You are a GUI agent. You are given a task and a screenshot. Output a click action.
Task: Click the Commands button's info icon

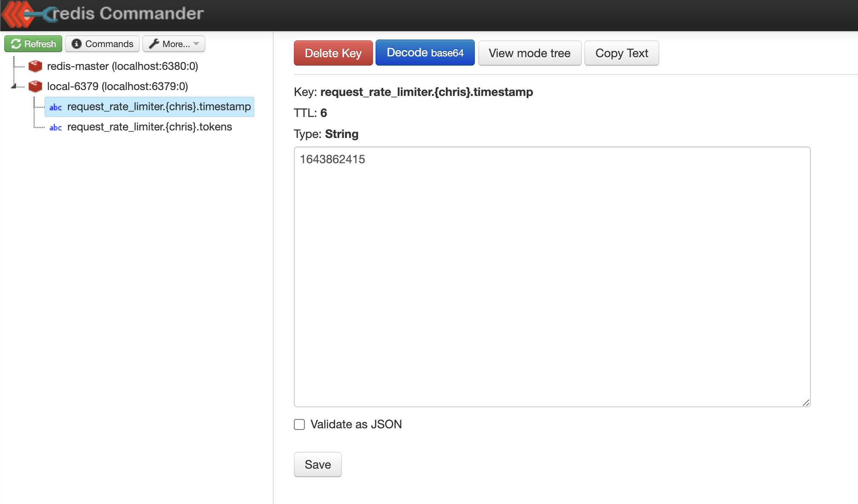pyautogui.click(x=76, y=44)
